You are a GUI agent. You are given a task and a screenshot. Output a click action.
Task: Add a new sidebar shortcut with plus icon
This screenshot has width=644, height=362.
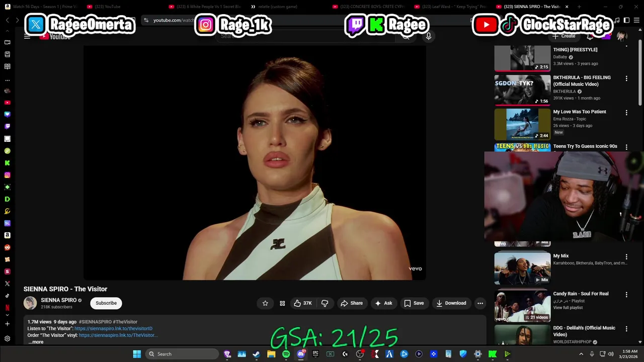(7, 324)
